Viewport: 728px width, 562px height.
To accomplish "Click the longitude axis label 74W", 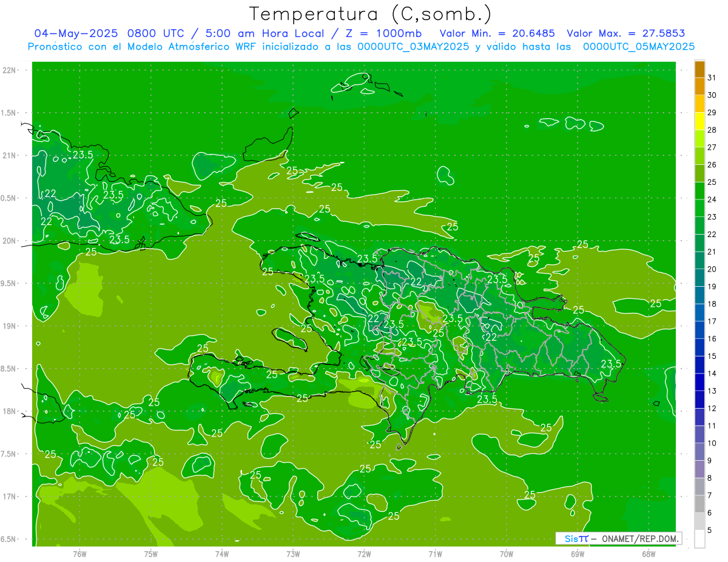I will (x=221, y=554).
